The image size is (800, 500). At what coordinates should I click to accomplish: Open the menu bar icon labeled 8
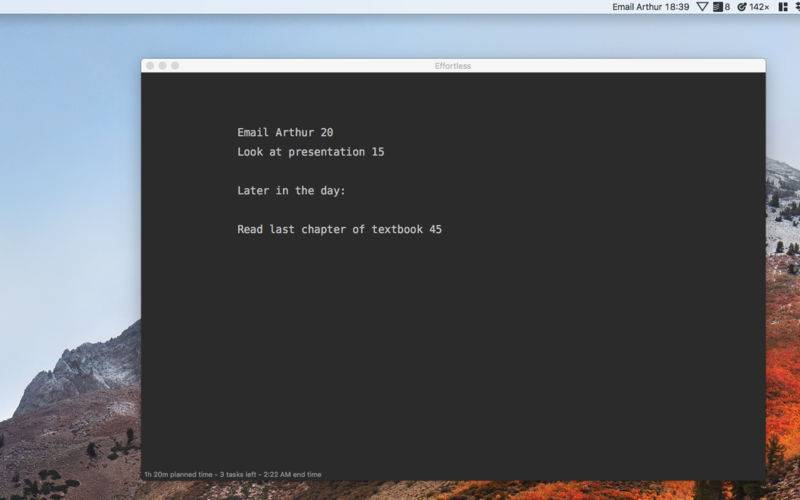721,7
